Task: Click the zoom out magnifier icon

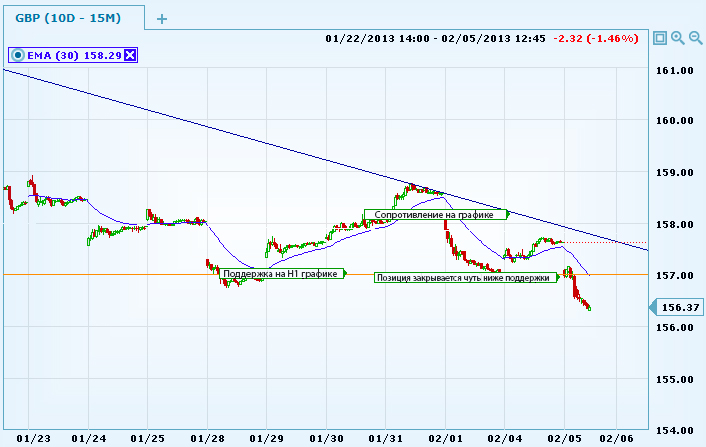Action: [695, 38]
